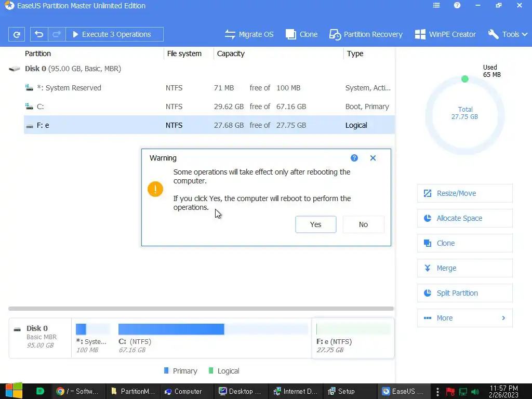Click the Split Partition pie icon

[428, 293]
